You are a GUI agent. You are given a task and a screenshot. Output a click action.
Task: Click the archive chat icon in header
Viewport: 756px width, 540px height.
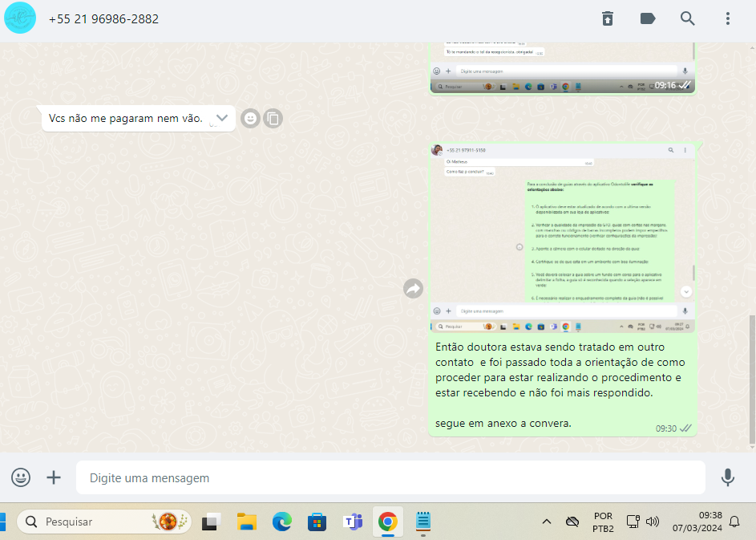coord(608,18)
